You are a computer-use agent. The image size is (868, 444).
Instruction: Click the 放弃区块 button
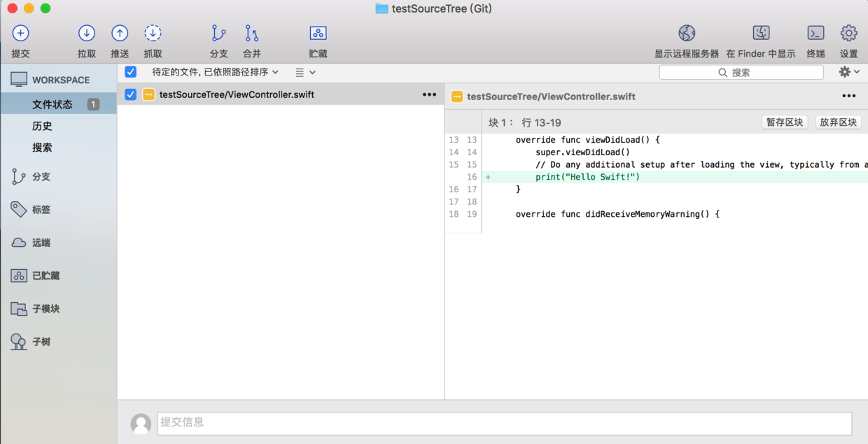[x=838, y=122]
